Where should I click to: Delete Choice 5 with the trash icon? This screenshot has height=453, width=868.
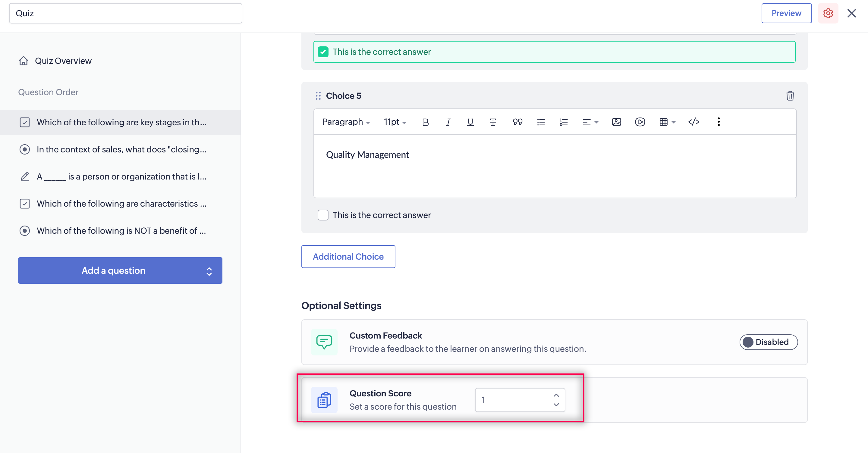[790, 96]
